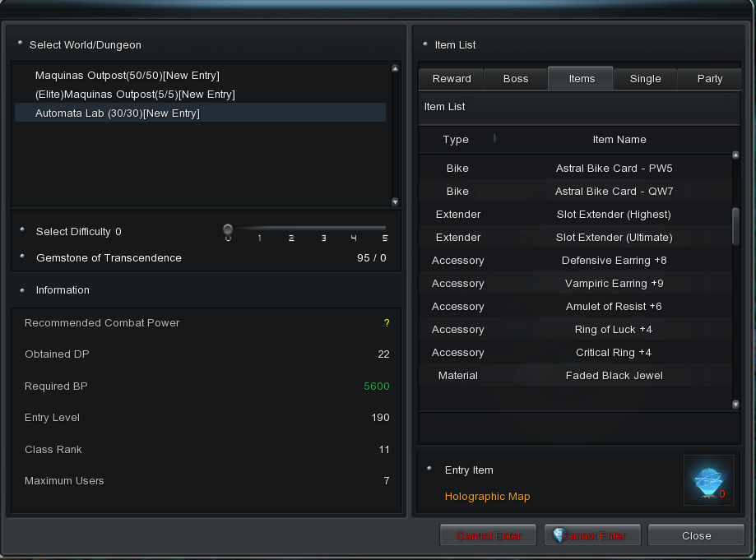Select Maquinas Outpost(50/50) dungeon
Screen dimensions: 756x560
point(127,75)
